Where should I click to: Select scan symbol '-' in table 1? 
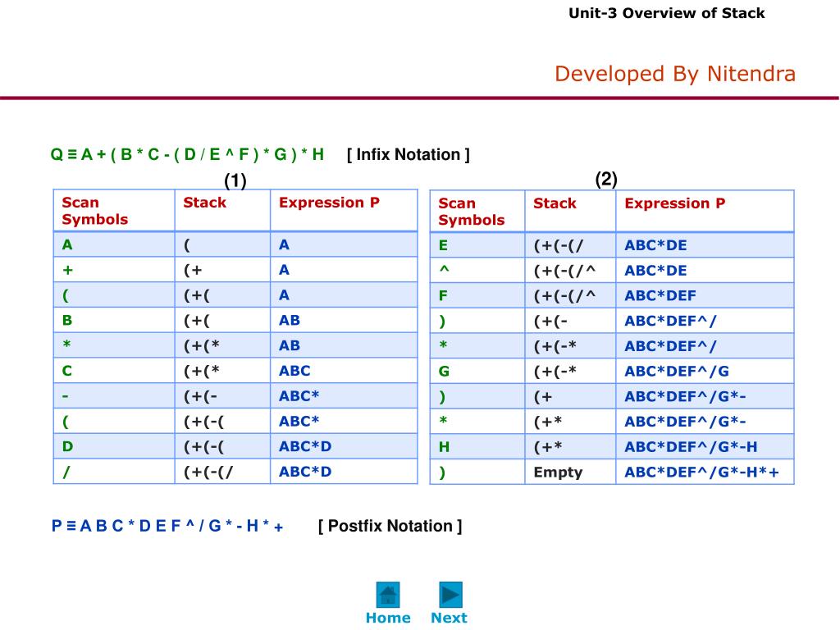click(x=66, y=396)
